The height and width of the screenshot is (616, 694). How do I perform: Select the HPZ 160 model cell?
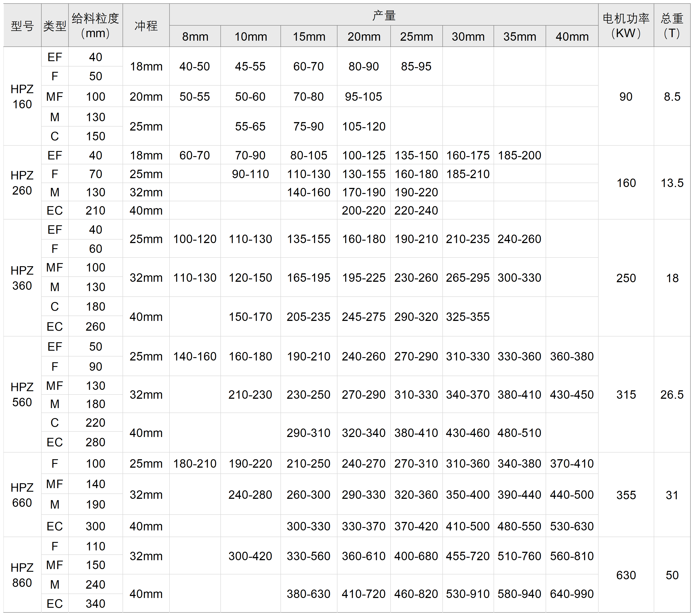click(22, 96)
